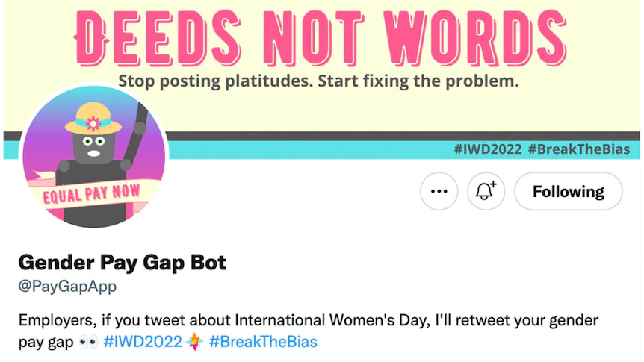Click the notification bell icon

tap(486, 191)
